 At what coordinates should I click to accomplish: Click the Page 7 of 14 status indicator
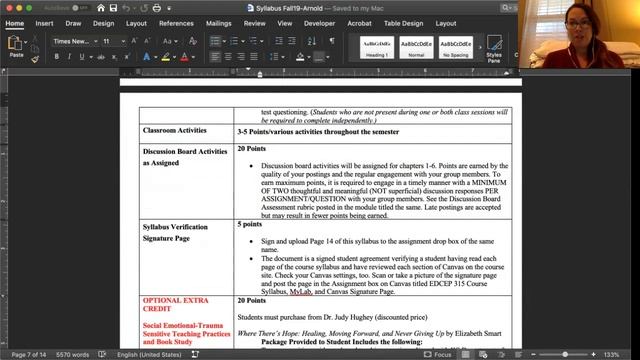(x=29, y=355)
